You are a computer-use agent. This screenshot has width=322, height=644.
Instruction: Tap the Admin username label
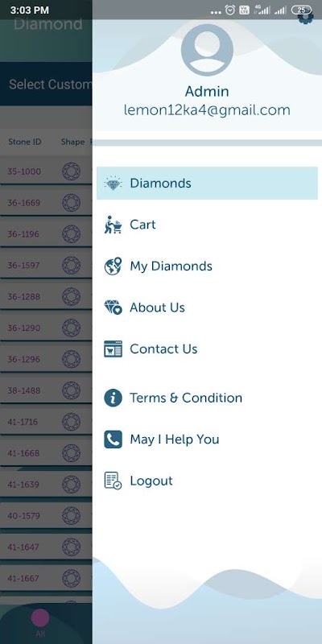coord(207,91)
